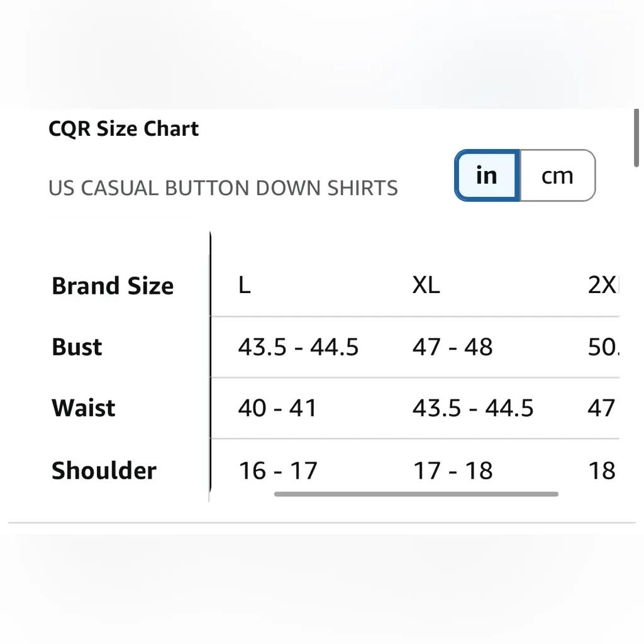Viewport: 644px width, 644px height.
Task: Select the XL bust value 47 - 48
Action: pyautogui.click(x=452, y=347)
